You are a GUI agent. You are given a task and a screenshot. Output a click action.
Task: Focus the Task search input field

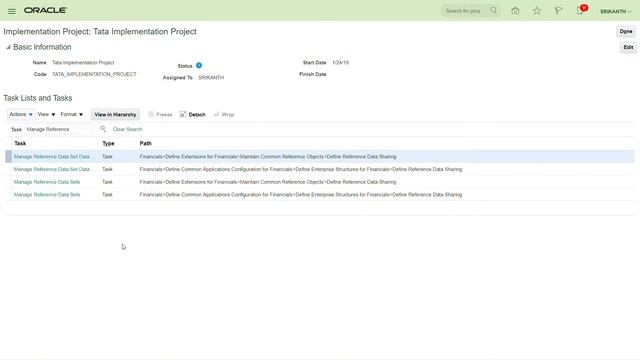click(60, 129)
